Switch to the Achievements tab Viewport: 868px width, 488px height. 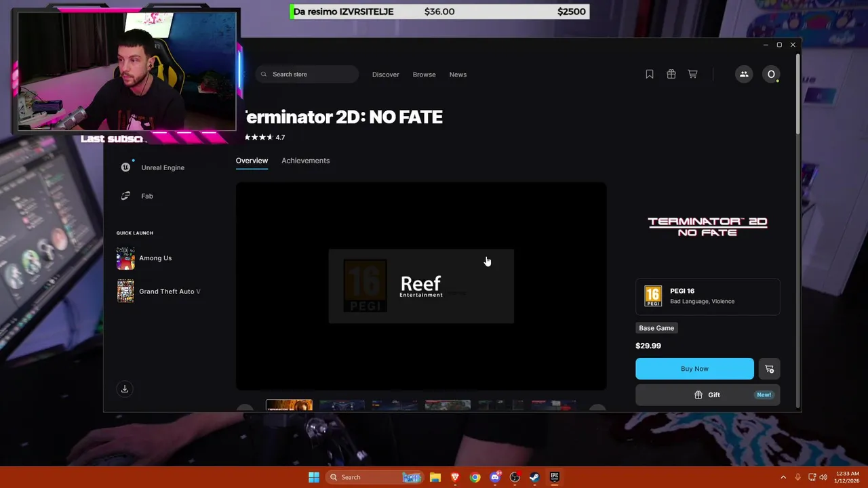click(x=305, y=161)
